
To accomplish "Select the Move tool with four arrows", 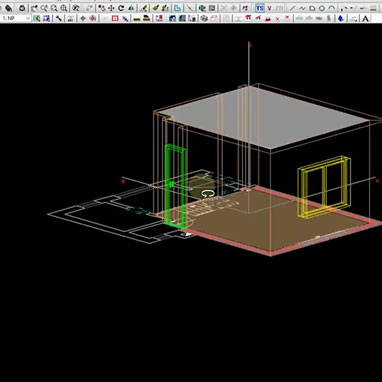I will click(111, 8).
